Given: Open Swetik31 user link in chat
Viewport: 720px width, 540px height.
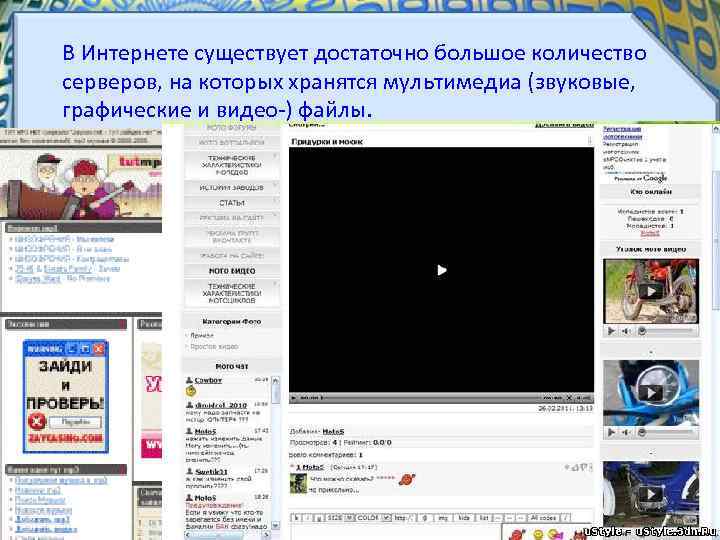Looking at the screenshot, I should [x=211, y=472].
